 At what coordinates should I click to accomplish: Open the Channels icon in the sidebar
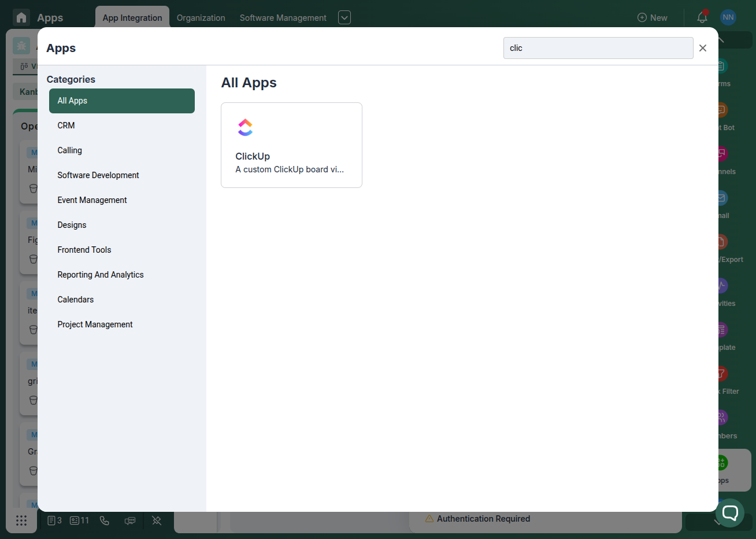point(720,153)
